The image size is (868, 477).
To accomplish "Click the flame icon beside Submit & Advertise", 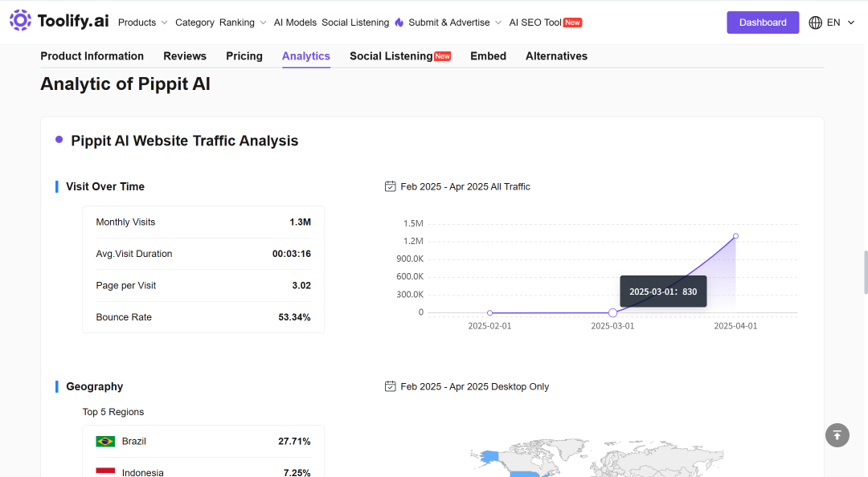I will click(399, 22).
